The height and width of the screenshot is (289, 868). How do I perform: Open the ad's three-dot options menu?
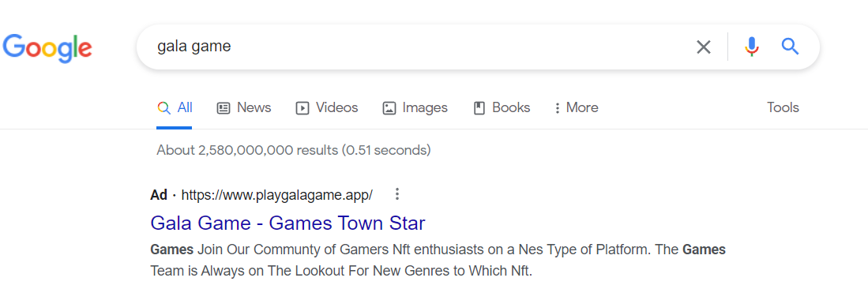click(397, 194)
